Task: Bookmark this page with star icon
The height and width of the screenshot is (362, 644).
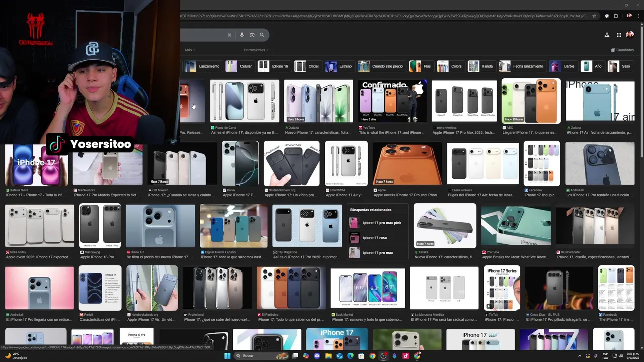Action: point(594,16)
